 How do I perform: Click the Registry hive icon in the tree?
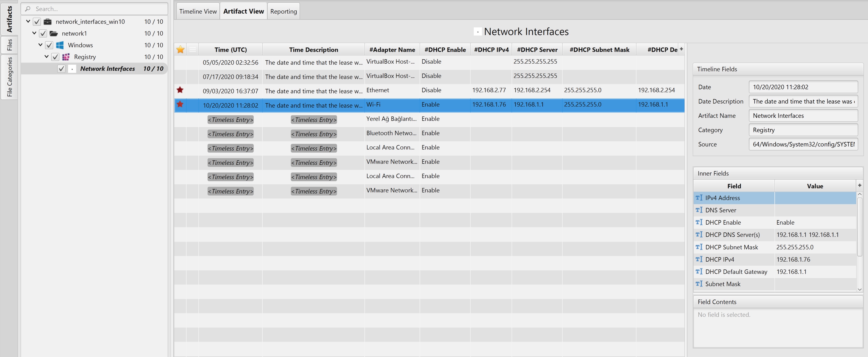pyautogui.click(x=66, y=57)
